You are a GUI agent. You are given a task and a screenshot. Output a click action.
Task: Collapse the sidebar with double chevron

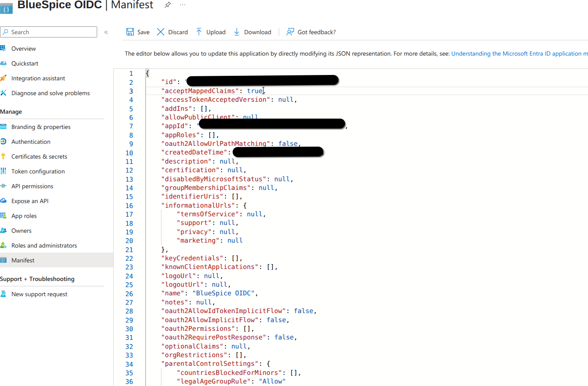(x=106, y=32)
